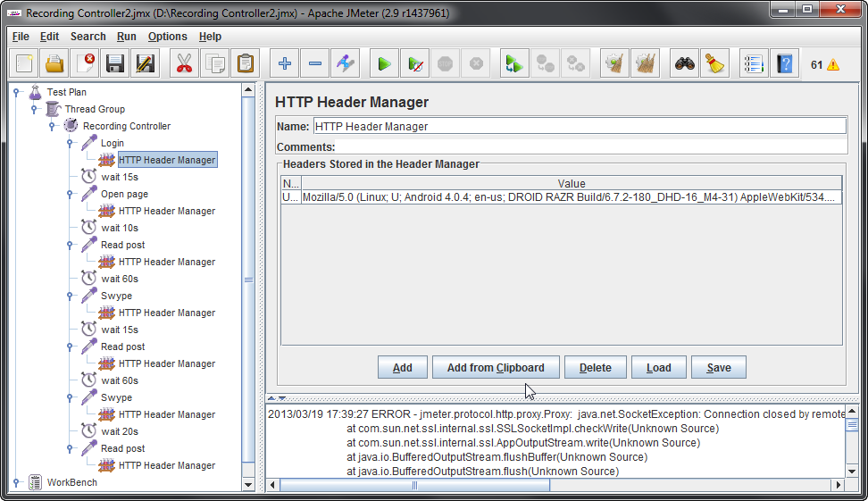Click the Load headers button
Viewport: 868px width, 501px height.
pos(659,368)
